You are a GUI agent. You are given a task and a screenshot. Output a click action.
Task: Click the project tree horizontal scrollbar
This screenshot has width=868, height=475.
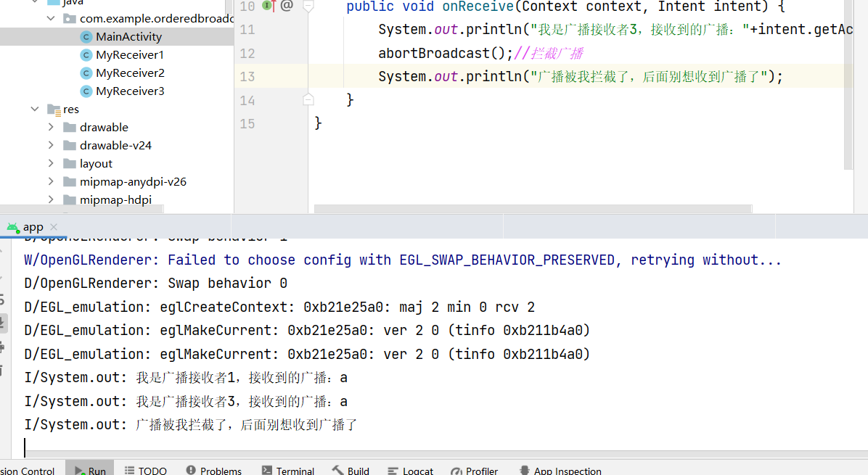[x=82, y=209]
